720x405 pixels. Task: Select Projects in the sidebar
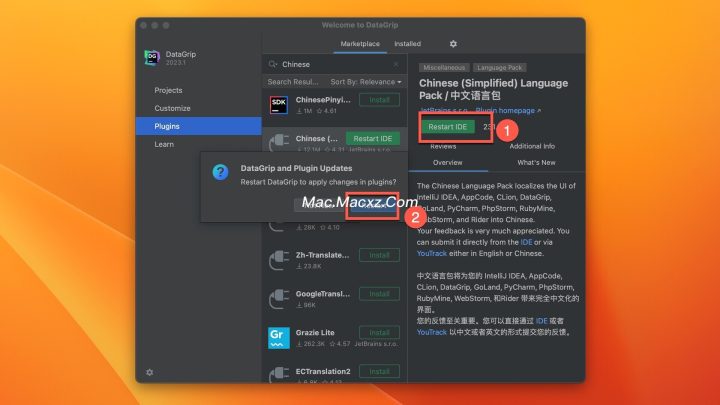[x=199, y=90]
